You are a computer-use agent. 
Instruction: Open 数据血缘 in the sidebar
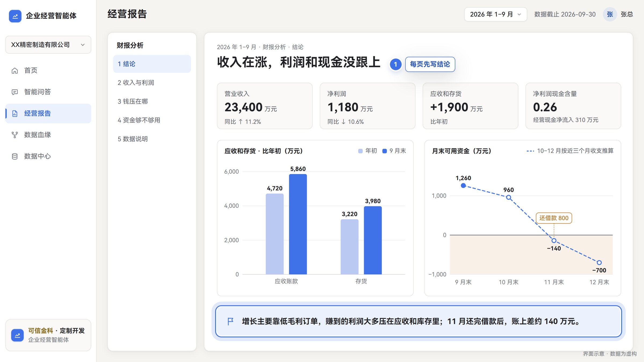[x=48, y=135]
